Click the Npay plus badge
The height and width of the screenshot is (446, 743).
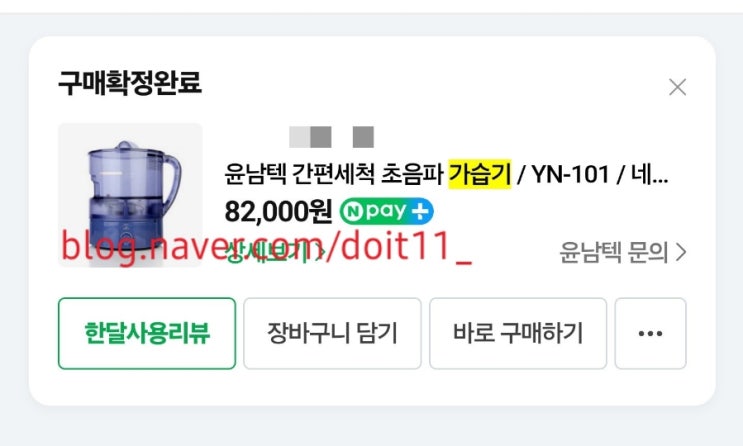tap(386, 211)
